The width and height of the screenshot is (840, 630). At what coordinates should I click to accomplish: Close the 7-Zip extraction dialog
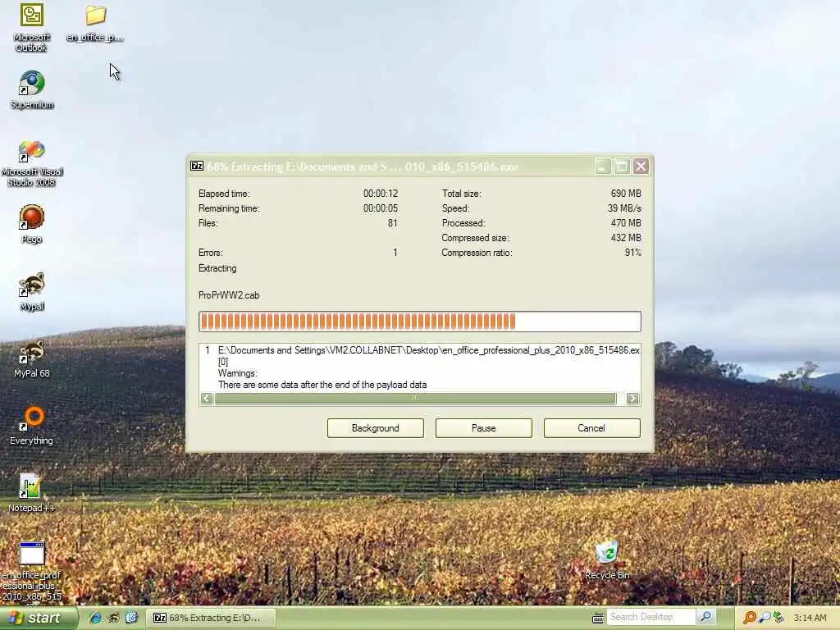641,166
